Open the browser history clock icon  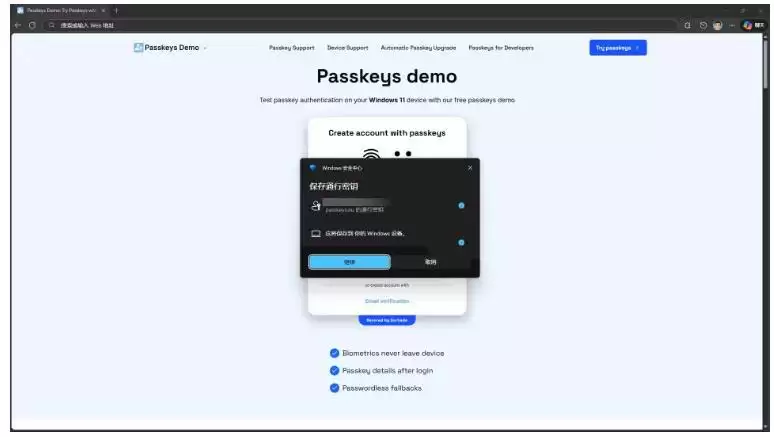tap(703, 25)
